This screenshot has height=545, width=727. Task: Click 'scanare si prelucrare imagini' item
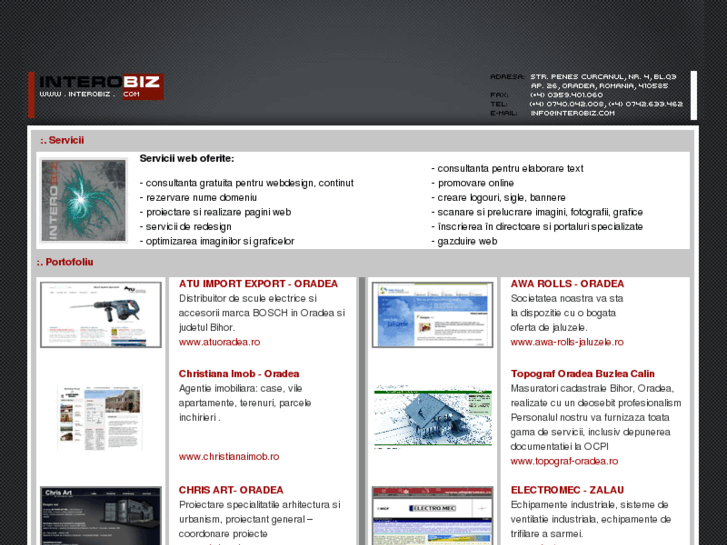pyautogui.click(x=537, y=212)
